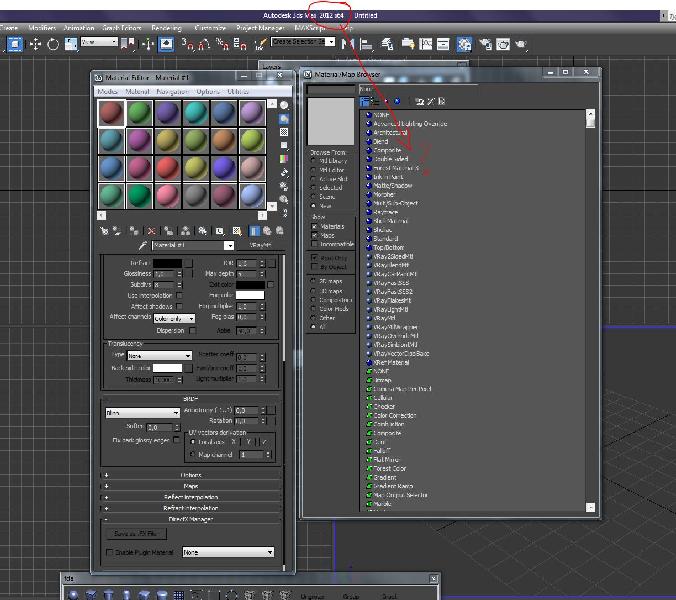Collapse the DirectX Manager rollout

[191, 519]
